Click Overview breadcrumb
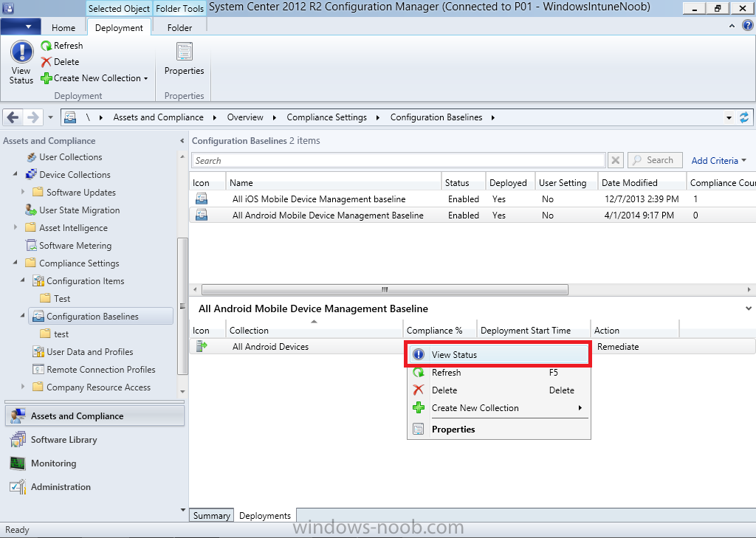 tap(245, 117)
